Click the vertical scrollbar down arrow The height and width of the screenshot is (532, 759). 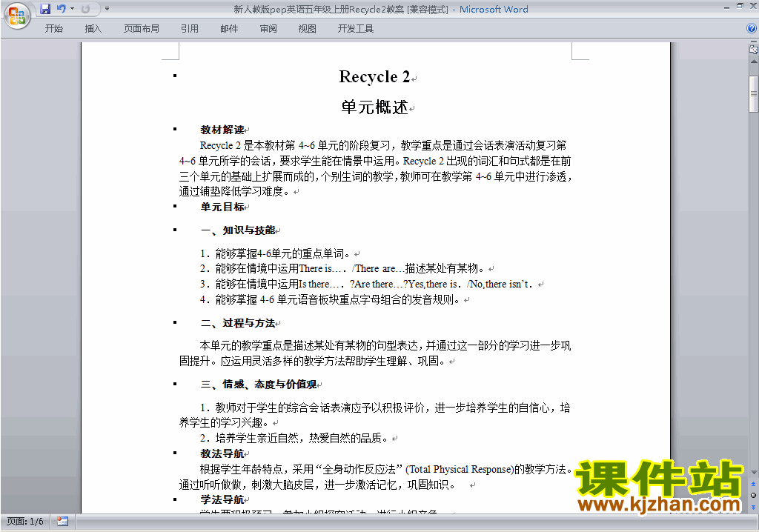click(754, 472)
